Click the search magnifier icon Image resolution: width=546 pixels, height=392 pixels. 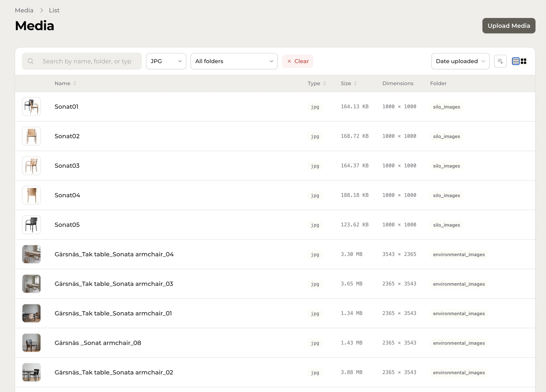coord(31,61)
